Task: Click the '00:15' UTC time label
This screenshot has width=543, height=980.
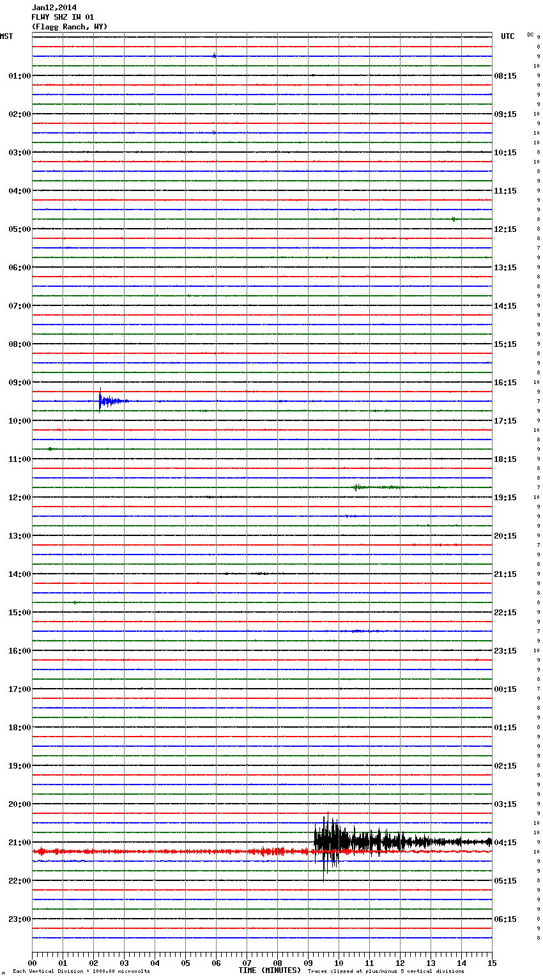Action: click(x=505, y=689)
